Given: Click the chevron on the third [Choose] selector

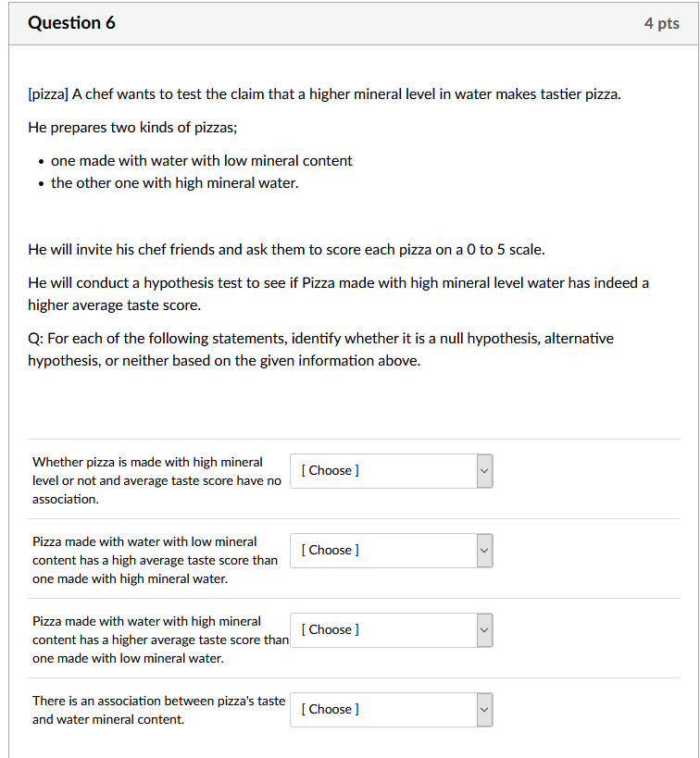Looking at the screenshot, I should 482,629.
